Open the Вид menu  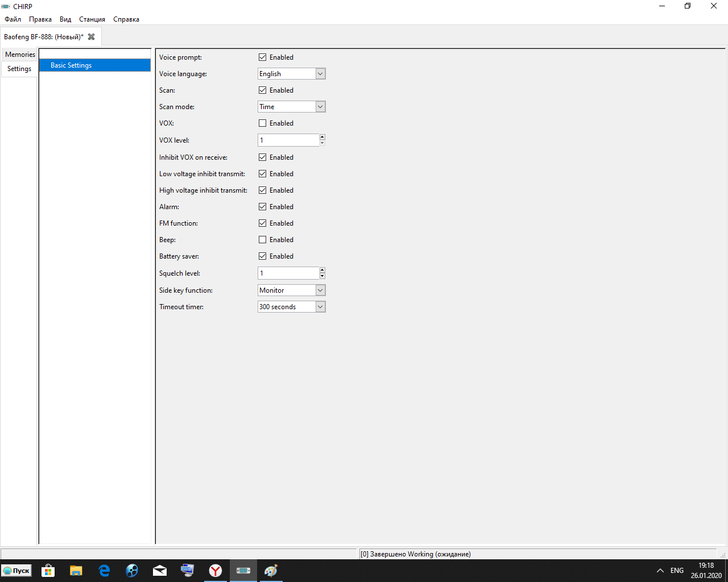click(65, 19)
